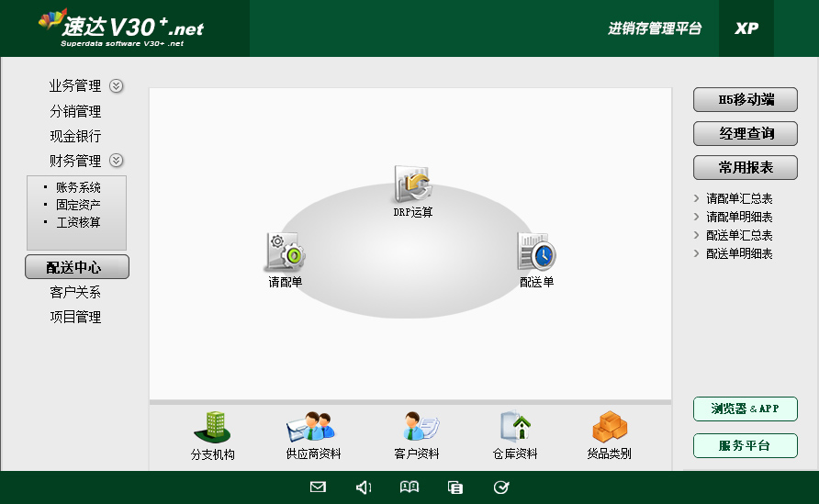Open 账务系统 under 财务管理
The image size is (819, 504).
(78, 187)
